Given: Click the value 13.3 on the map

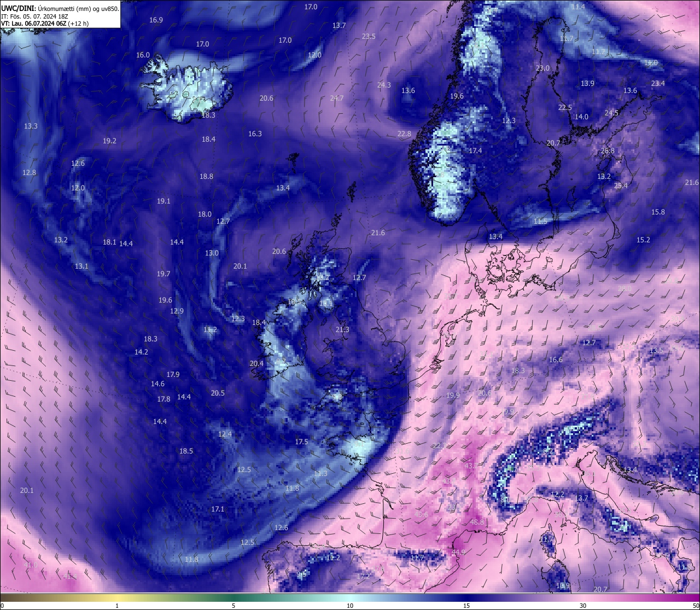Looking at the screenshot, I should click(31, 126).
